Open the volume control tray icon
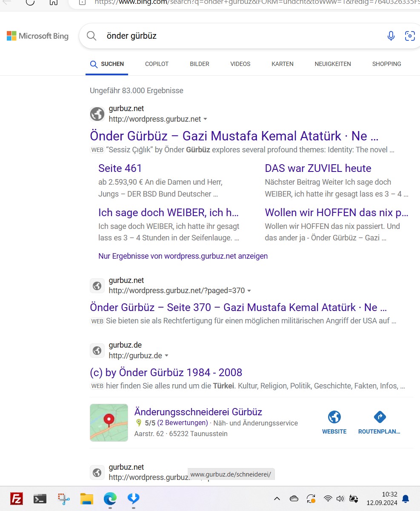Viewport: 420px width, 511px height. [340, 499]
